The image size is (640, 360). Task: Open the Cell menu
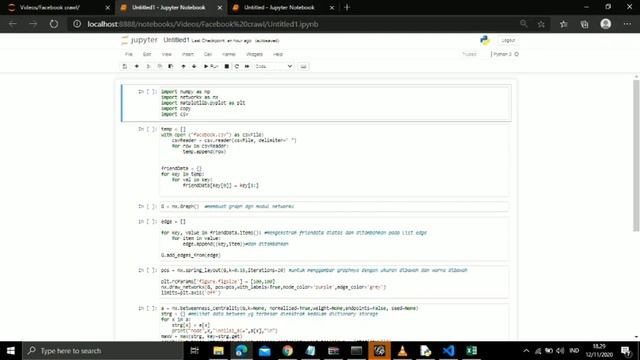[208, 54]
